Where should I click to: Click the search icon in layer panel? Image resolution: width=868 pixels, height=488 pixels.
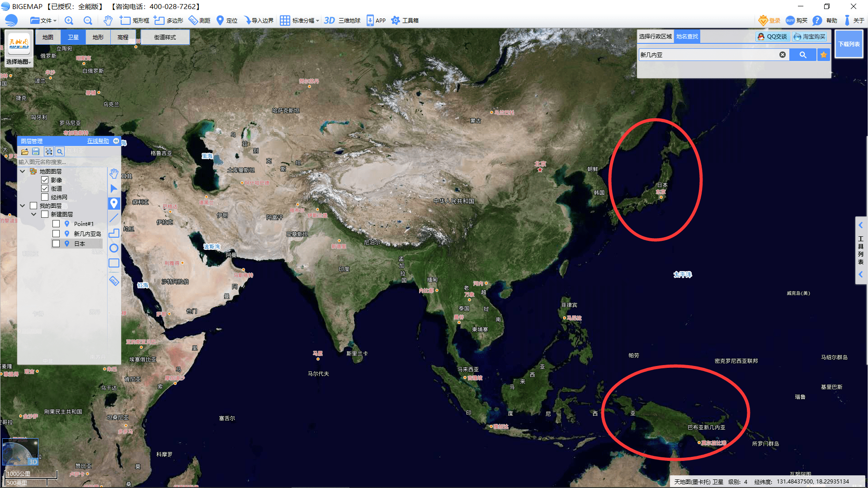tap(60, 151)
